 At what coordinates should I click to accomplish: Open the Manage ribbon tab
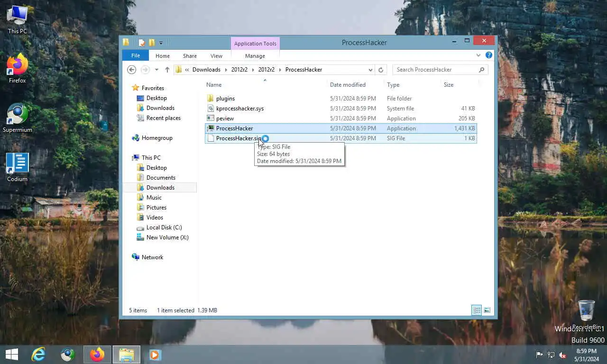255,56
